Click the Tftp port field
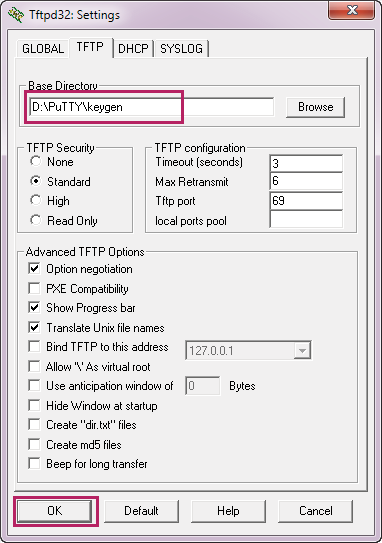The width and height of the screenshot is (382, 543). (306, 201)
